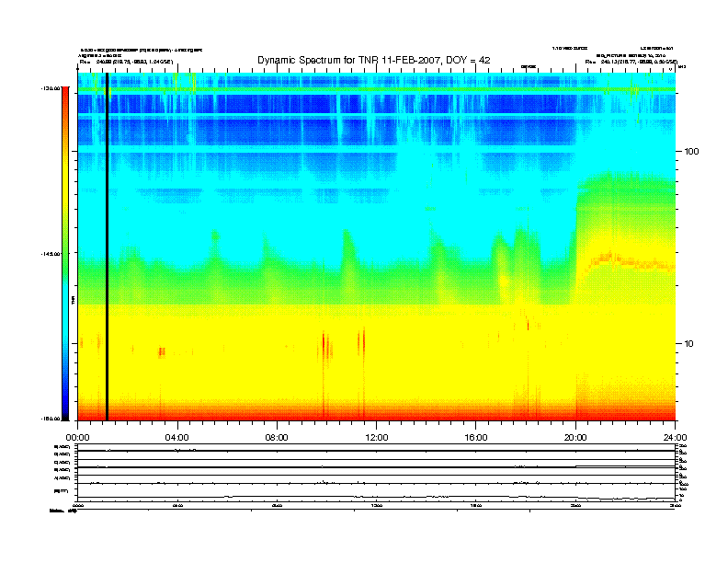Click the 20:00 time axis label
728x563 pixels.
[575, 438]
